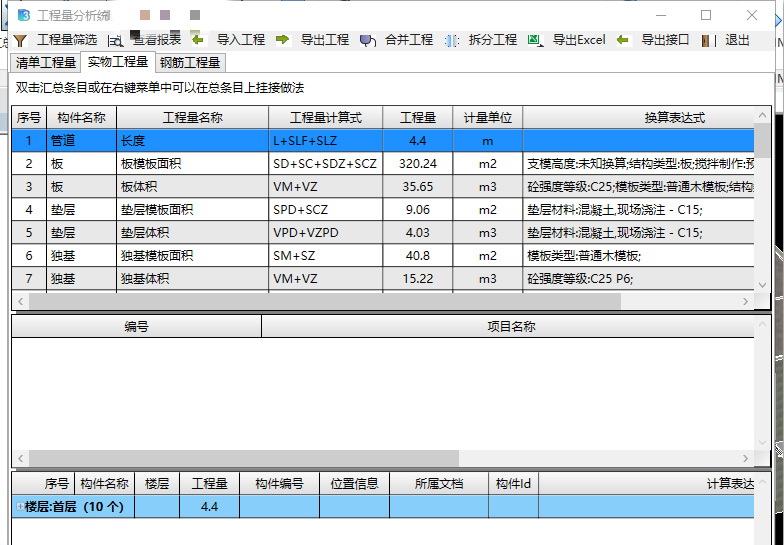Open 查看报表 report viewer icon
The height and width of the screenshot is (545, 784).
pos(116,40)
